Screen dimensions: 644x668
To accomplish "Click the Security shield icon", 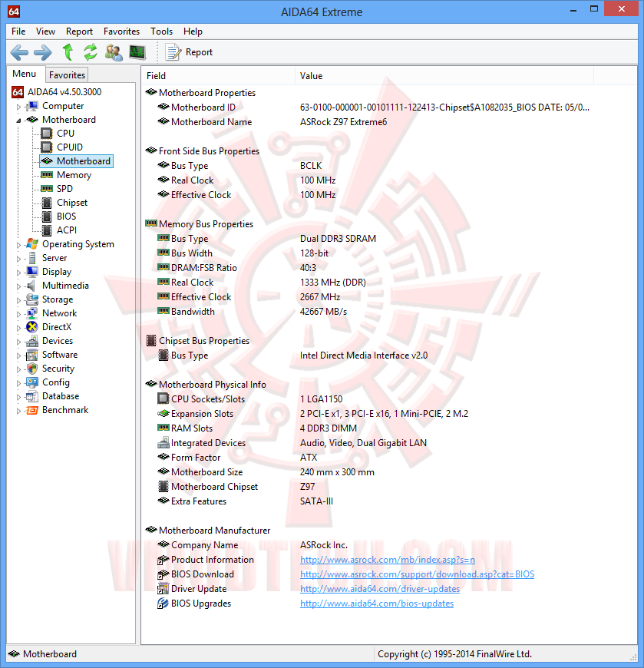I will click(32, 369).
